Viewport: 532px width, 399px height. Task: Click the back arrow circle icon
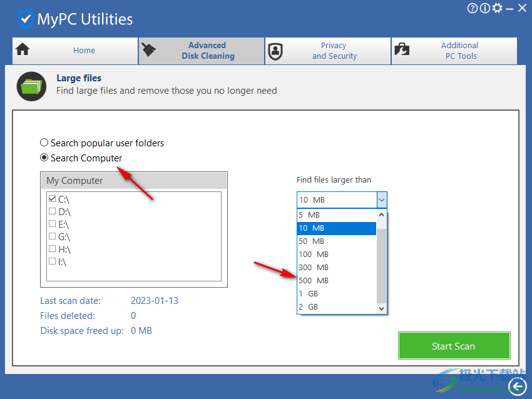click(x=518, y=386)
